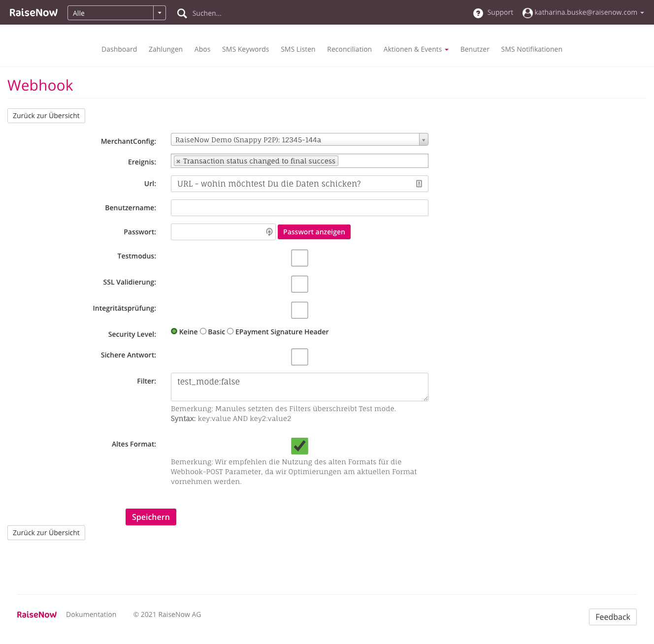654x644 pixels.
Task: Click into the Passwort field
Action: (x=223, y=232)
